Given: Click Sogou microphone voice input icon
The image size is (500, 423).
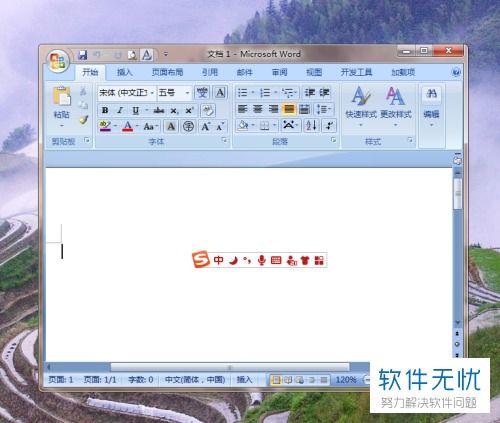Looking at the screenshot, I should click(x=262, y=260).
